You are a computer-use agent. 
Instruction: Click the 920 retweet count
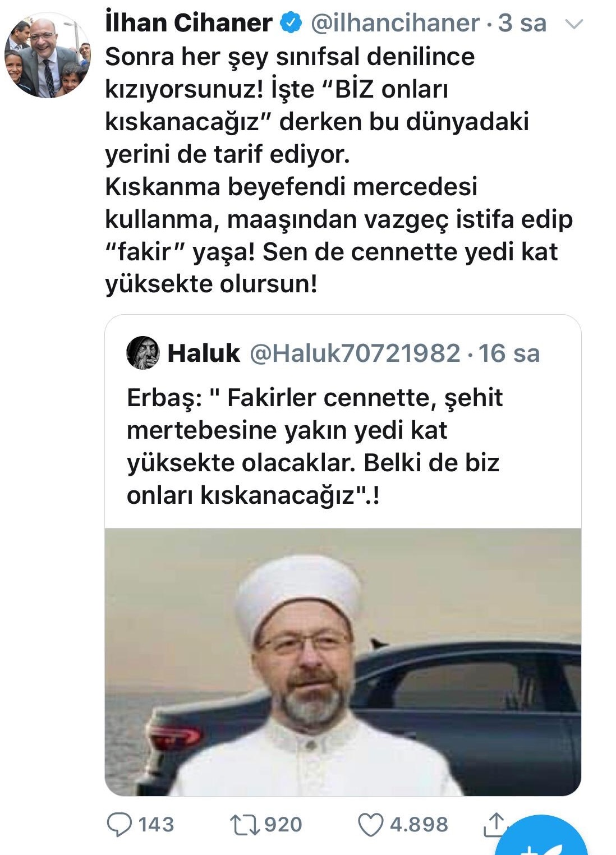click(283, 824)
